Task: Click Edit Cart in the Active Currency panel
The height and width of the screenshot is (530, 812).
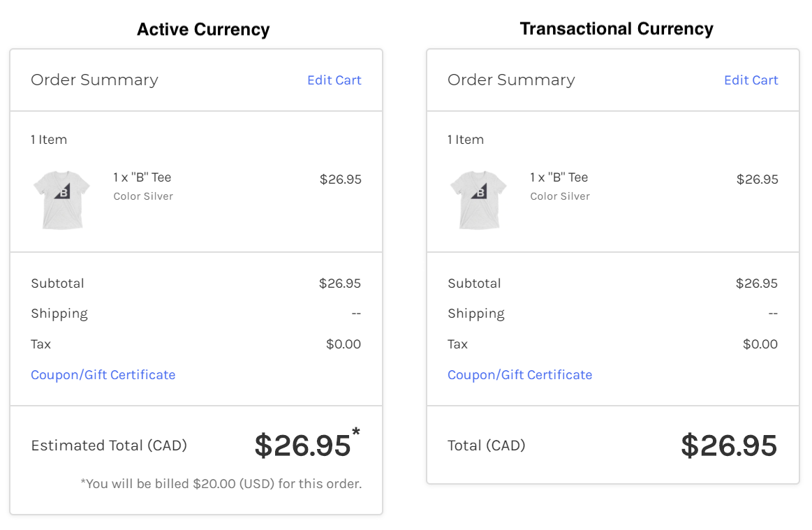Action: pyautogui.click(x=334, y=80)
